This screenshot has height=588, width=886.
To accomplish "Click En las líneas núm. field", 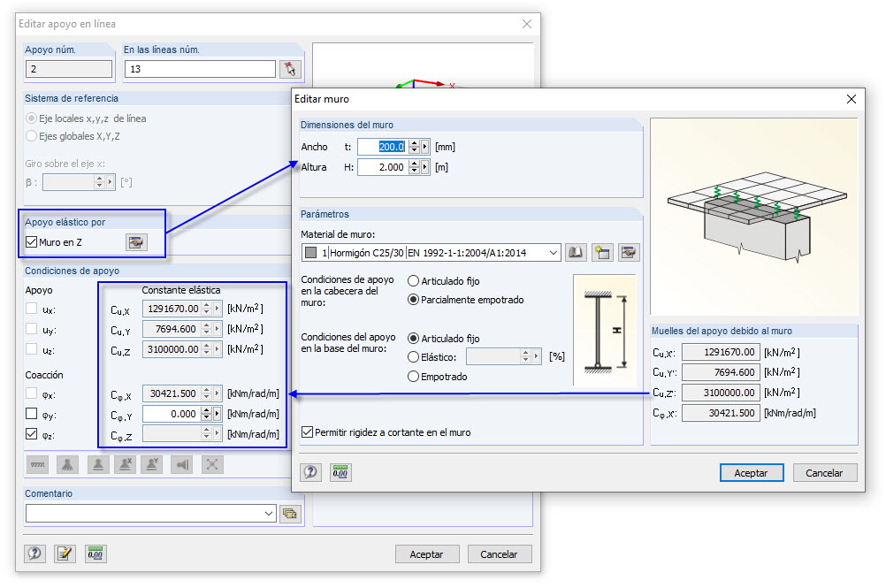I will click(200, 69).
